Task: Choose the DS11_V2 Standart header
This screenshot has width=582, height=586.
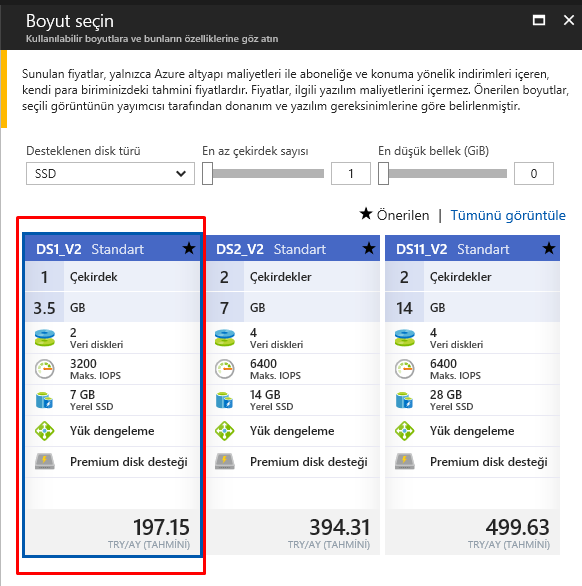Action: point(472,248)
